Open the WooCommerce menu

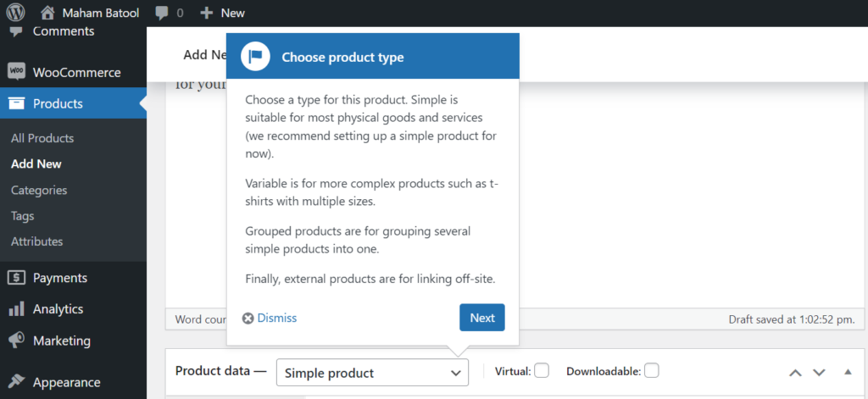pyautogui.click(x=73, y=72)
